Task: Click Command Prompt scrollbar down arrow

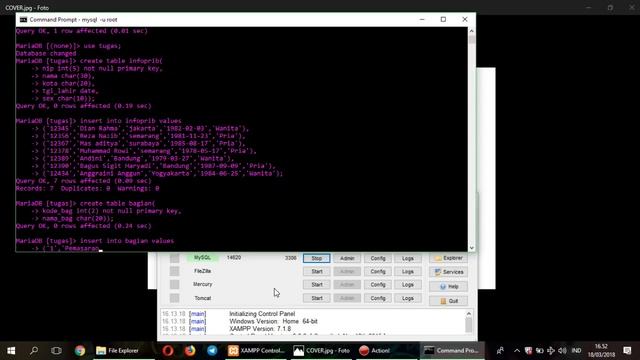Action: (x=471, y=248)
